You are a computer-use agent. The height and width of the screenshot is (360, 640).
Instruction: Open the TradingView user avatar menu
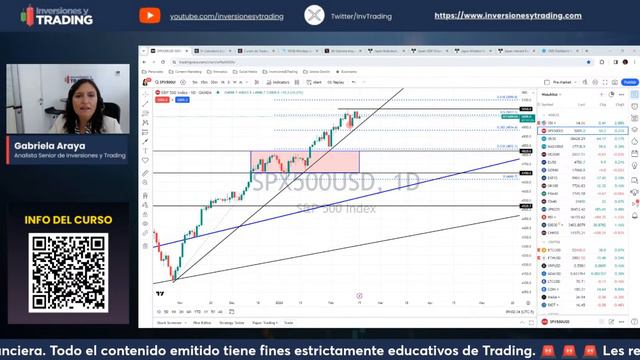tap(145, 82)
